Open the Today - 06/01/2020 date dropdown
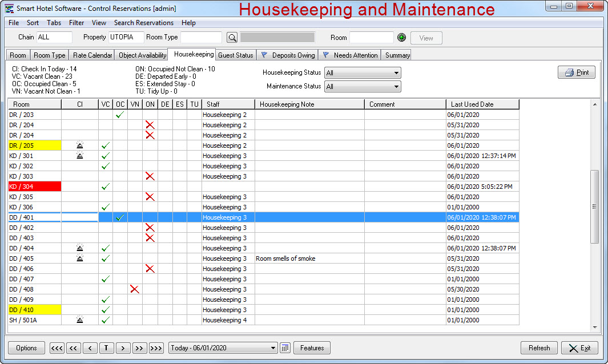Screen dimensions: 608x364 coord(223,347)
